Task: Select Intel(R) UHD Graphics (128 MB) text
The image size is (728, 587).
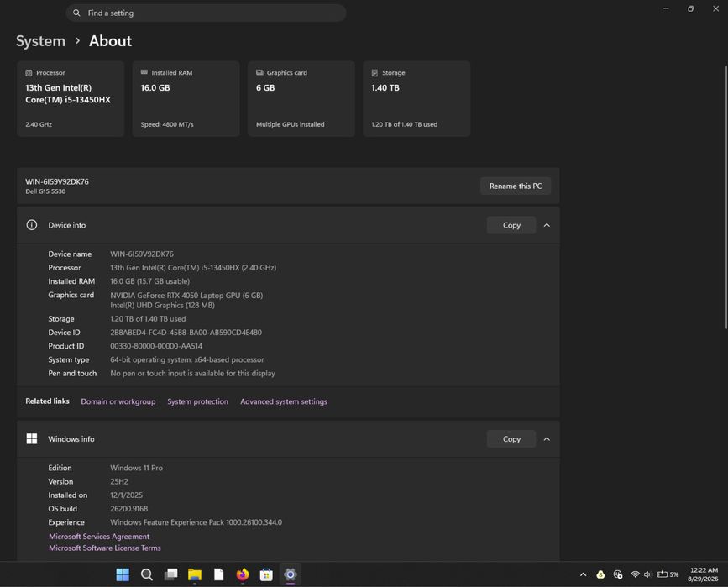Action: coord(162,305)
